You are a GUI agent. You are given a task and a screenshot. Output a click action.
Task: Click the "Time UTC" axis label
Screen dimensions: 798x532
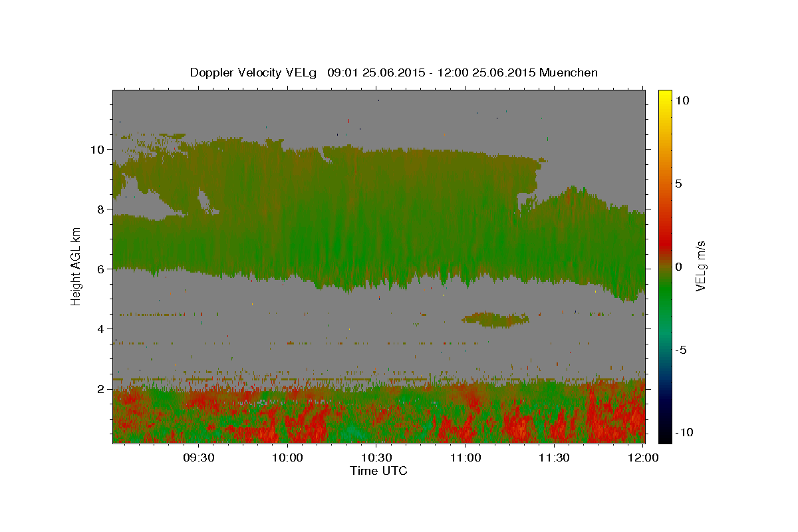(378, 471)
